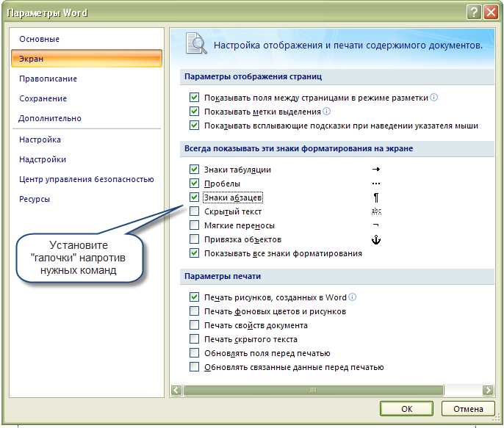Viewport: 504px width, 428px height.
Task: Close the Параметры Word dialog
Action: pyautogui.click(x=491, y=12)
